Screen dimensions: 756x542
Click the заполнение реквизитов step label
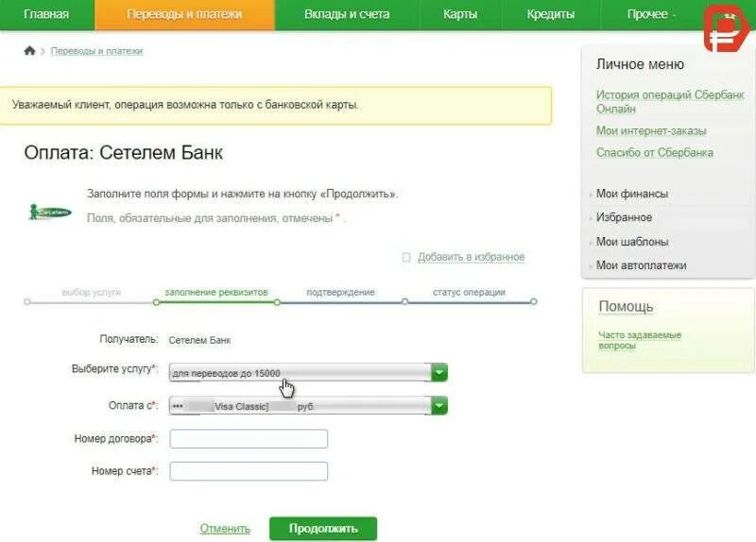[216, 292]
